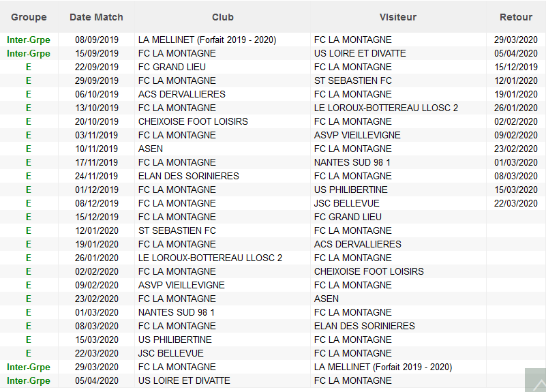The width and height of the screenshot is (546, 392).
Task: Open US PHILIBERTINE in the Visiteur column
Action: coord(350,190)
